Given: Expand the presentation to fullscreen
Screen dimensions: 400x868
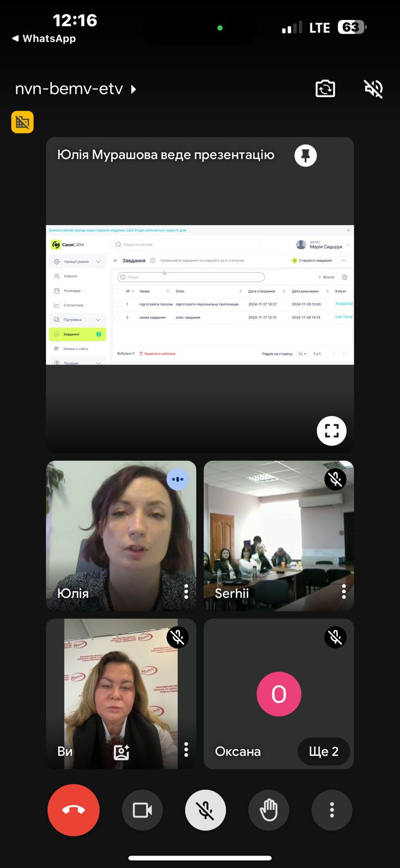Looking at the screenshot, I should pyautogui.click(x=332, y=431).
